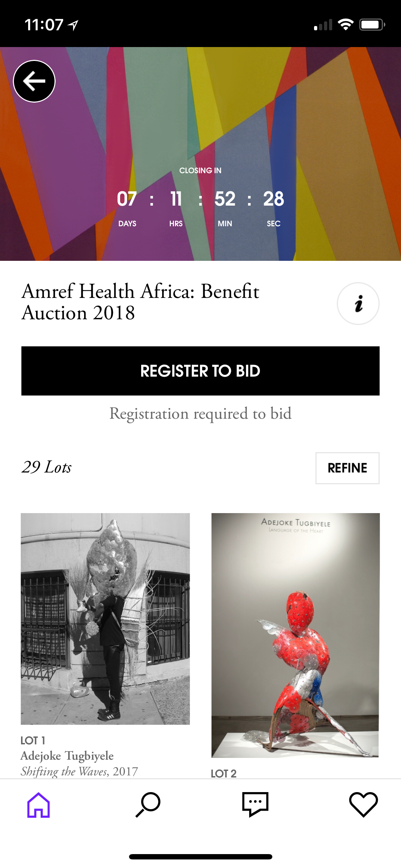
Task: Tap the battery status icon
Action: pos(372,25)
